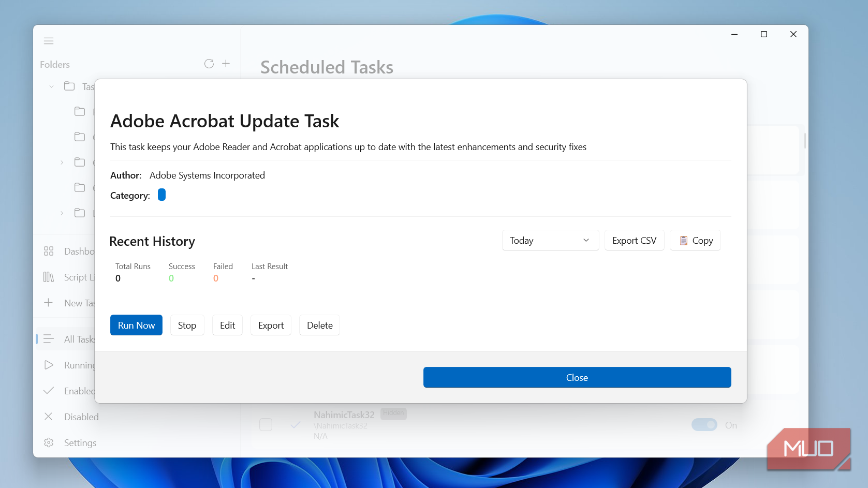
Task: Check the NahimicTask32 row checkbox
Action: [266, 425]
